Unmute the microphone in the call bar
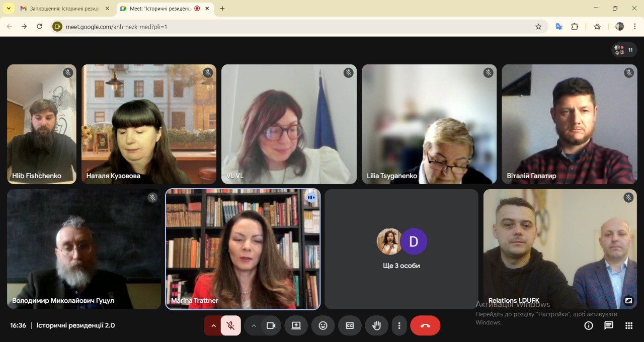644x342 pixels. click(230, 325)
